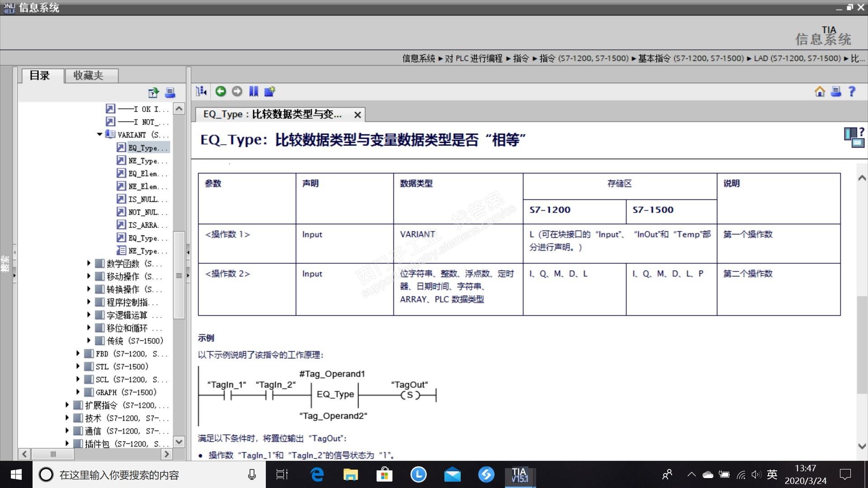Go to the help home page icon
The height and width of the screenshot is (488, 868).
click(820, 92)
